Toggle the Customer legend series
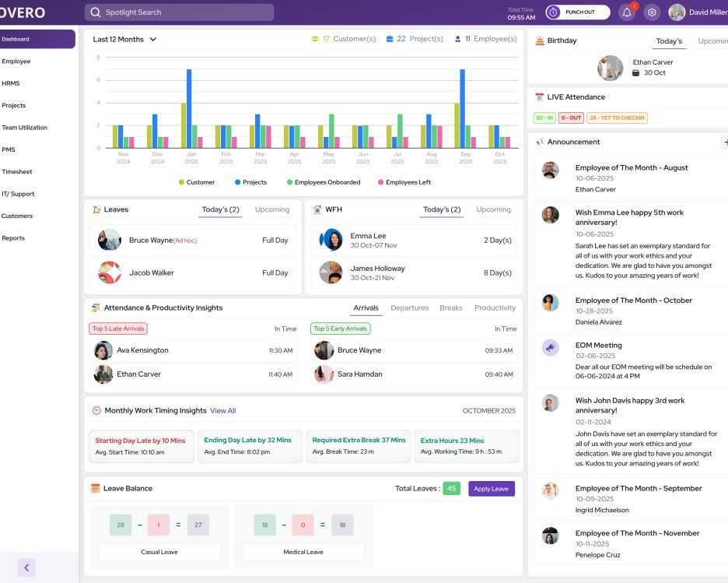The width and height of the screenshot is (728, 583). pyautogui.click(x=197, y=182)
